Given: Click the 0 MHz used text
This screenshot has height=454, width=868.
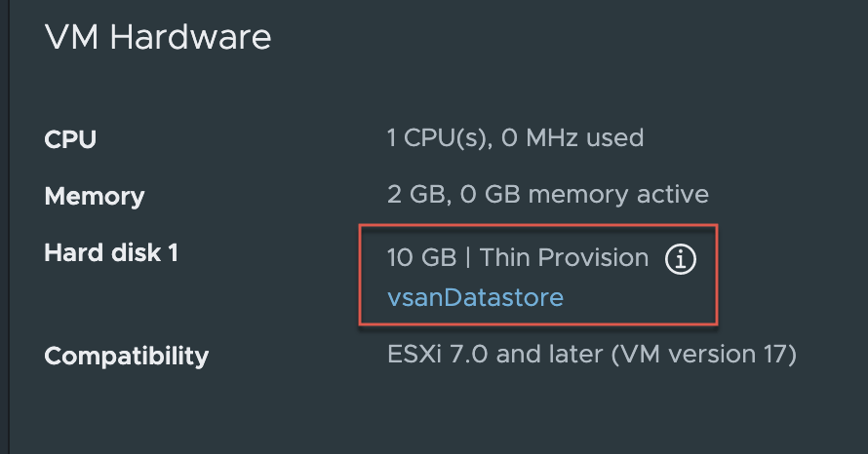Looking at the screenshot, I should pos(572,137).
